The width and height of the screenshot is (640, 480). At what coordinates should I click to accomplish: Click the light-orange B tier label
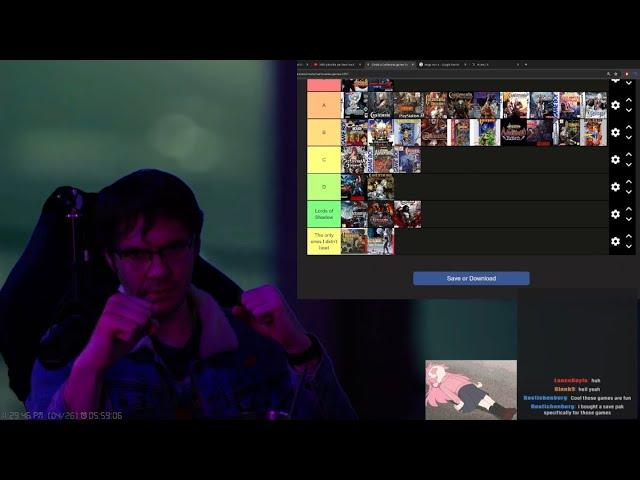pos(324,132)
